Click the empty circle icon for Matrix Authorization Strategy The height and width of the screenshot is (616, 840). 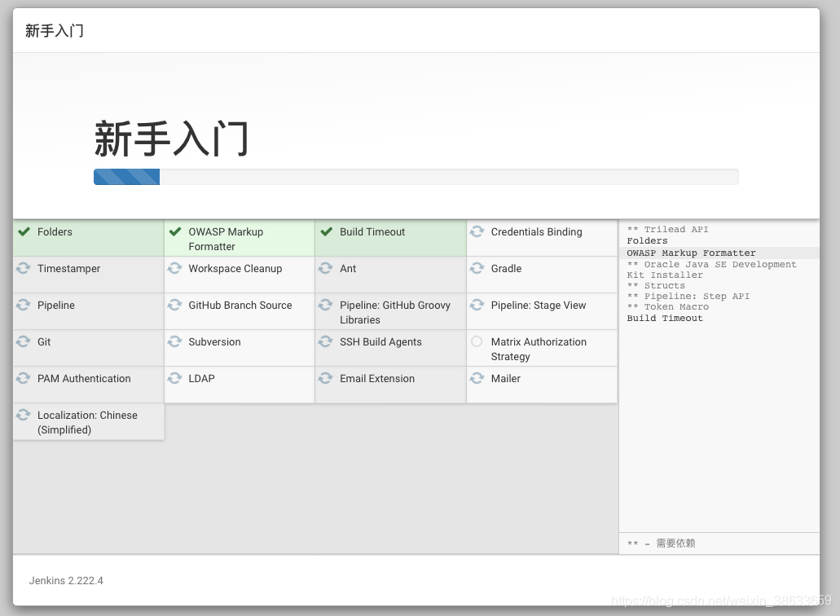[x=477, y=341]
